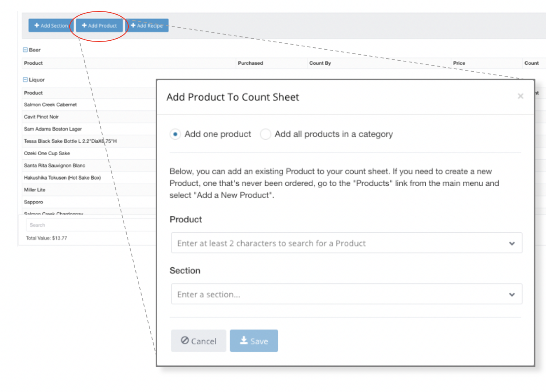Cancel adding the product
This screenshot has height=392, width=546.
(198, 341)
